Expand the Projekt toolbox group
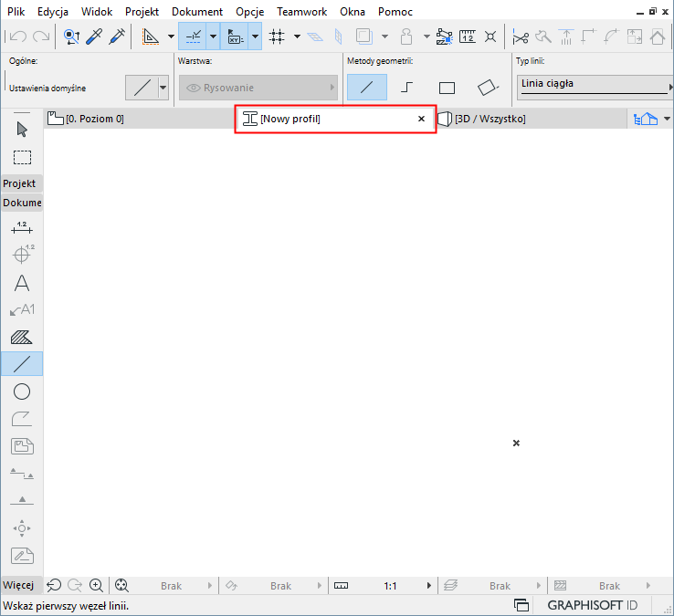 pos(22,183)
